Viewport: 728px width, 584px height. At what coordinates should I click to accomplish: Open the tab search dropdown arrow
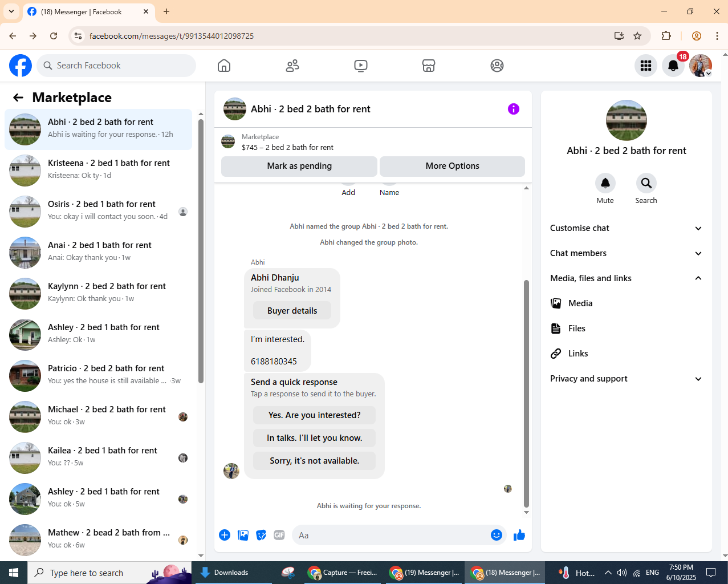[11, 11]
